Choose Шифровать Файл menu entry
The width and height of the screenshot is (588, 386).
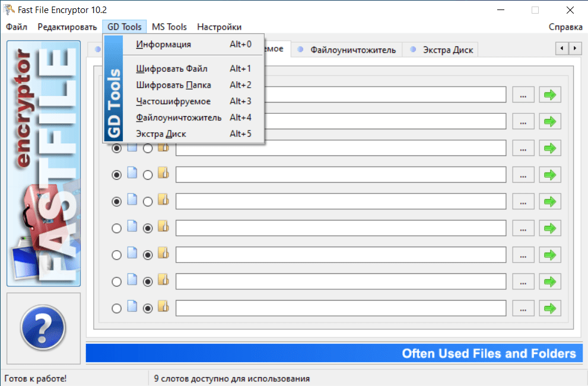pos(193,69)
